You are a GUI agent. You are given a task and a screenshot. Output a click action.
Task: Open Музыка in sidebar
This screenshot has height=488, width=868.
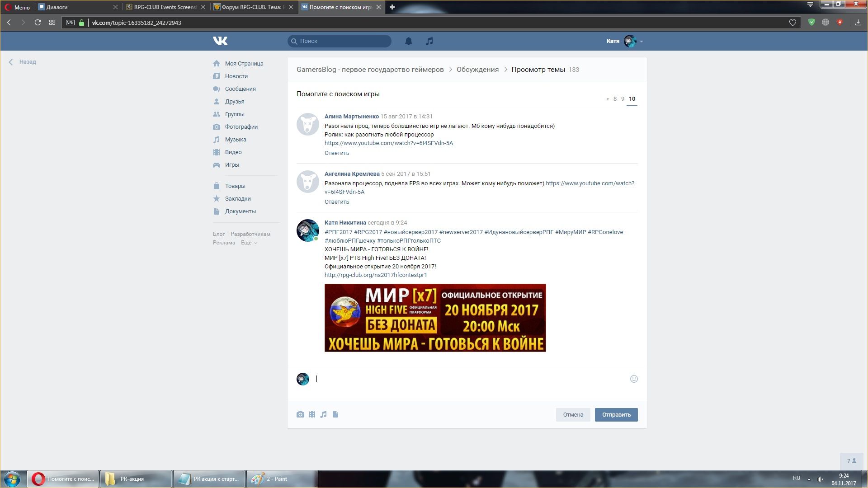pyautogui.click(x=236, y=140)
